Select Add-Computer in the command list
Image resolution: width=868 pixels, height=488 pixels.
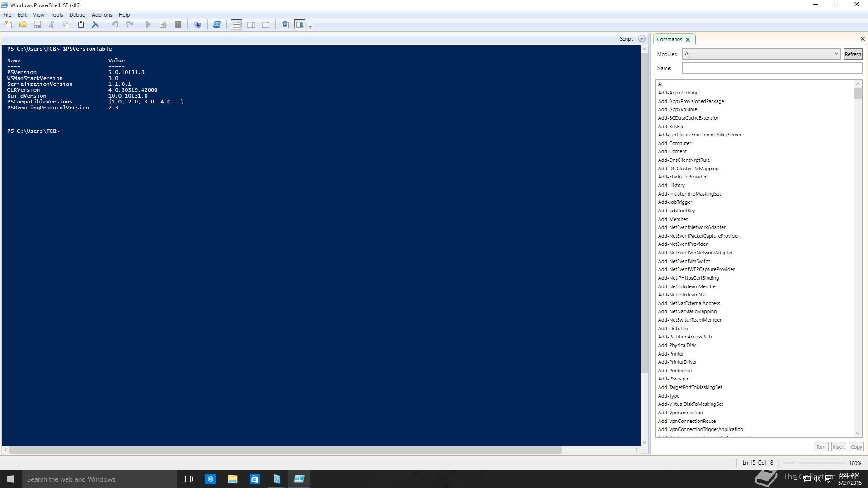coord(675,143)
